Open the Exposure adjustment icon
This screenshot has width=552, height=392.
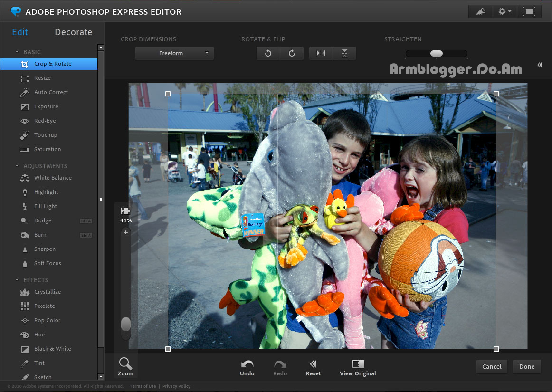tap(25, 107)
